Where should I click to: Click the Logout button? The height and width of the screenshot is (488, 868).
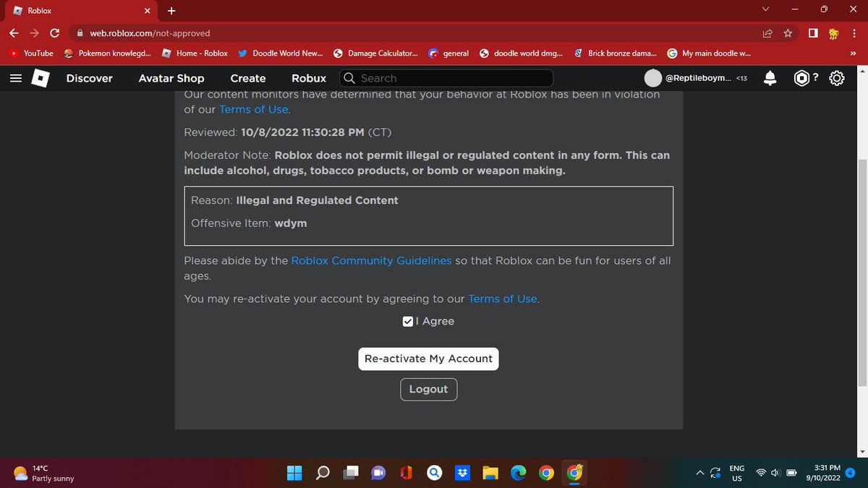tap(428, 389)
